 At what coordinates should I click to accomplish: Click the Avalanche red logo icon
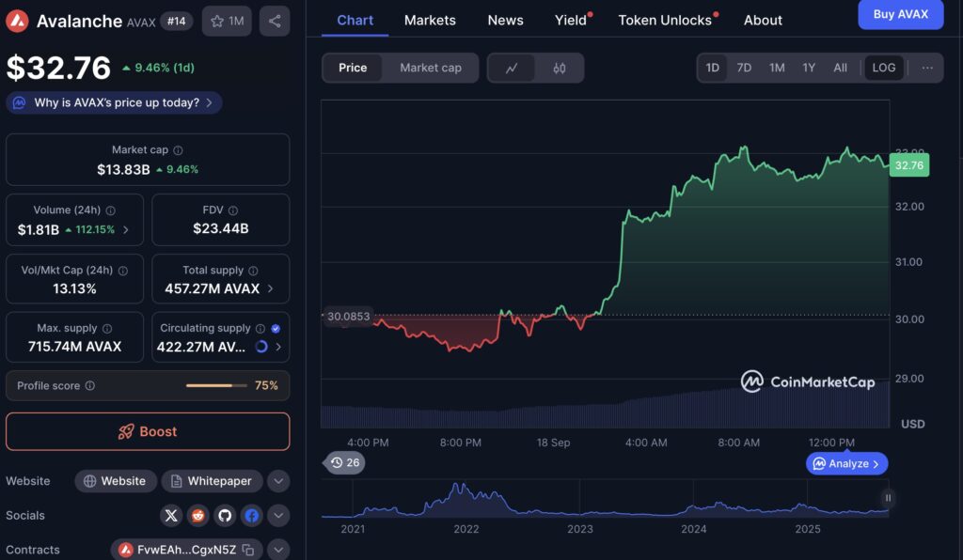point(17,21)
